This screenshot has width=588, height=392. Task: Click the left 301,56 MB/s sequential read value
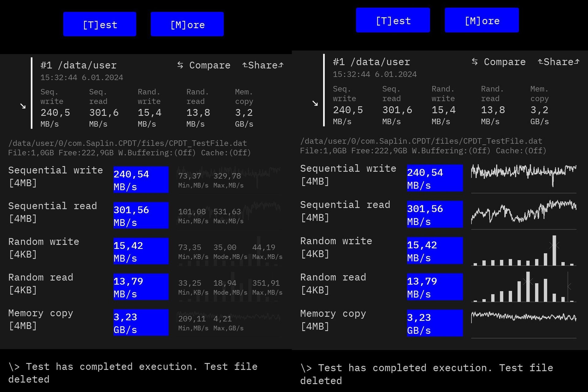click(141, 215)
